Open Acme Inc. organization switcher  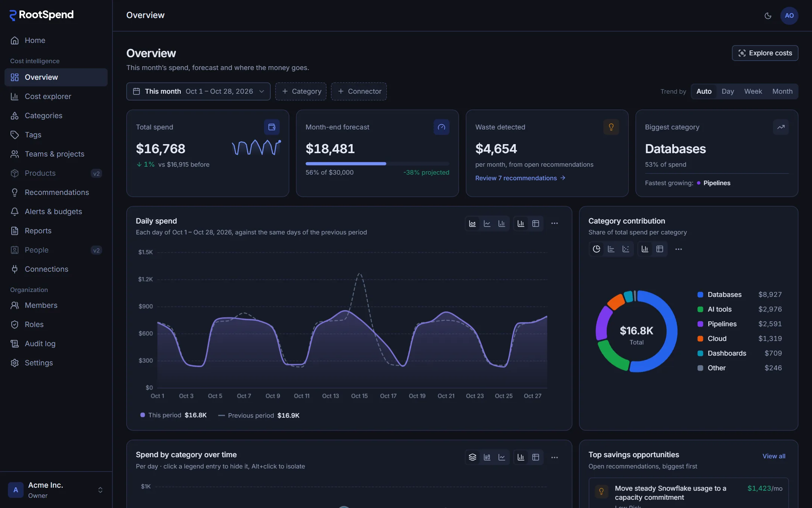[x=56, y=490]
